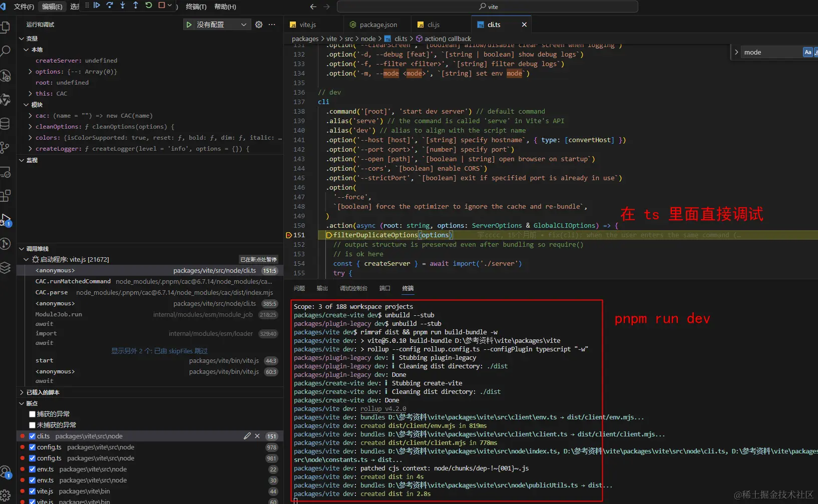The width and height of the screenshot is (818, 504).
Task: Switch to the 输出 panel tab
Action: [x=322, y=288]
